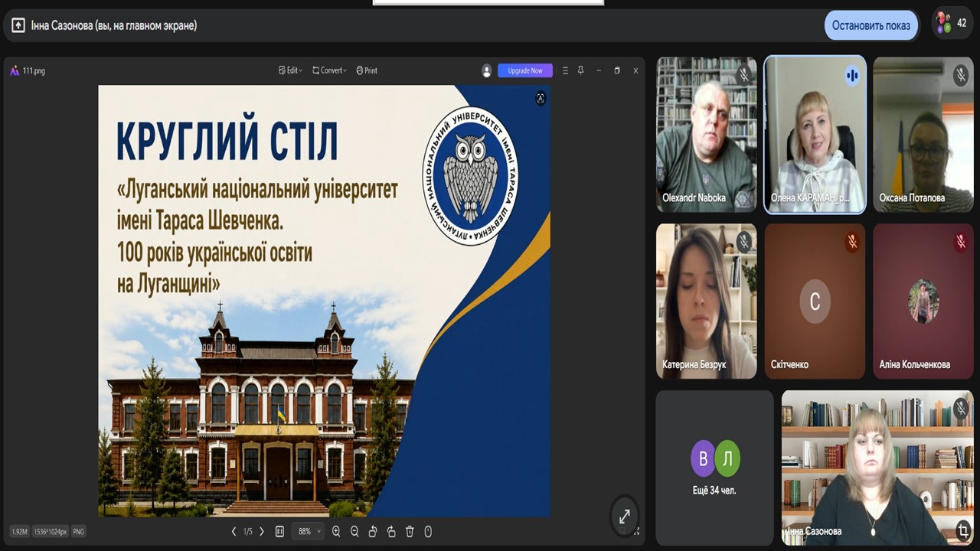This screenshot has height=551, width=980.
Task: Click the muted mic icon on Скітченко's tile
Action: pyautogui.click(x=852, y=242)
